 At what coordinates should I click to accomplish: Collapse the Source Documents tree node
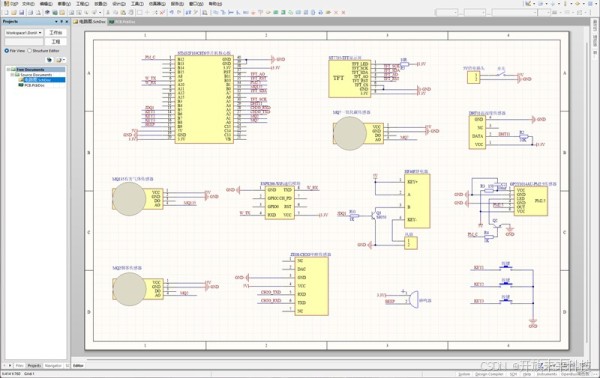pyautogui.click(x=12, y=75)
